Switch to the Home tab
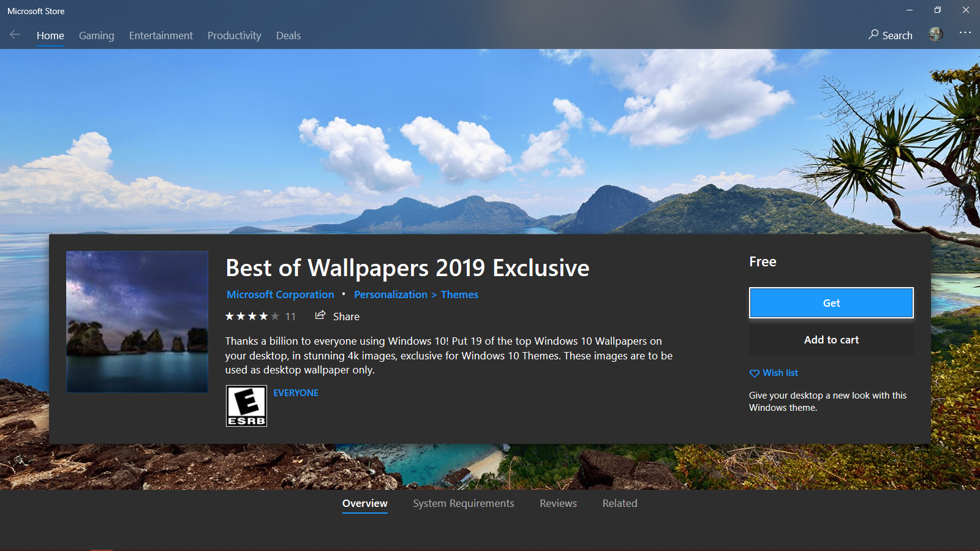Viewport: 980px width, 551px height. (x=50, y=36)
